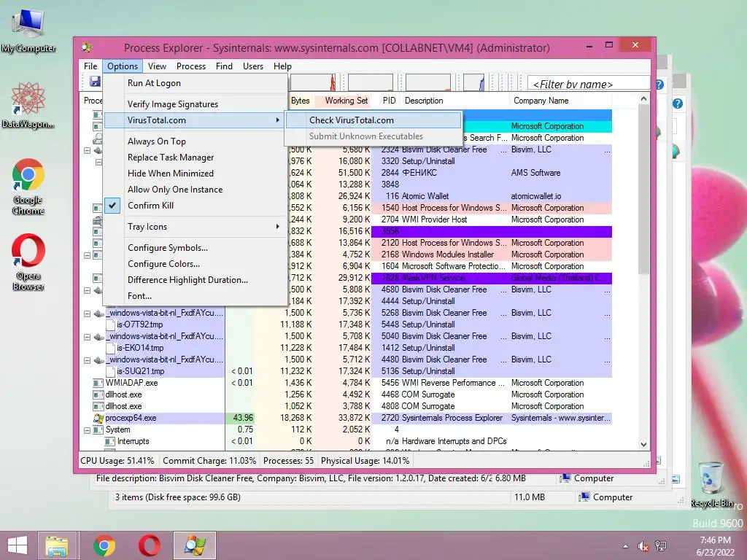Click the scroll down arrow of process list
The width and height of the screenshot is (747, 560).
click(x=643, y=445)
